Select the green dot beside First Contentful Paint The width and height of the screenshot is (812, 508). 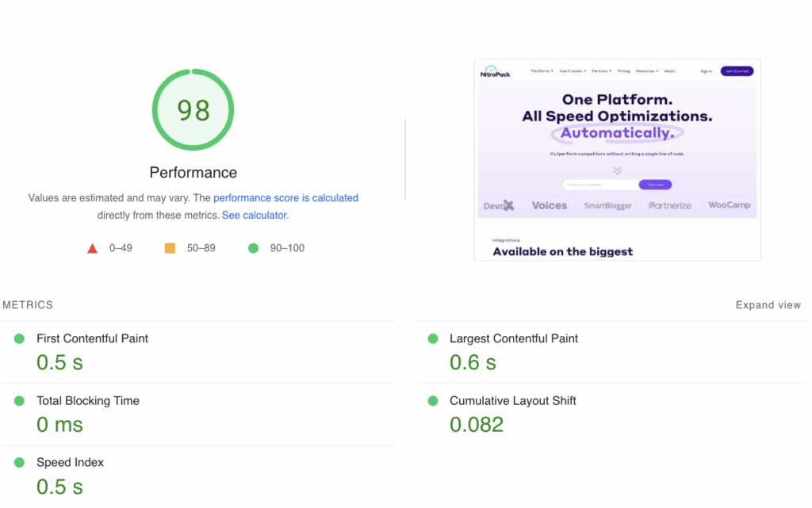click(x=18, y=338)
